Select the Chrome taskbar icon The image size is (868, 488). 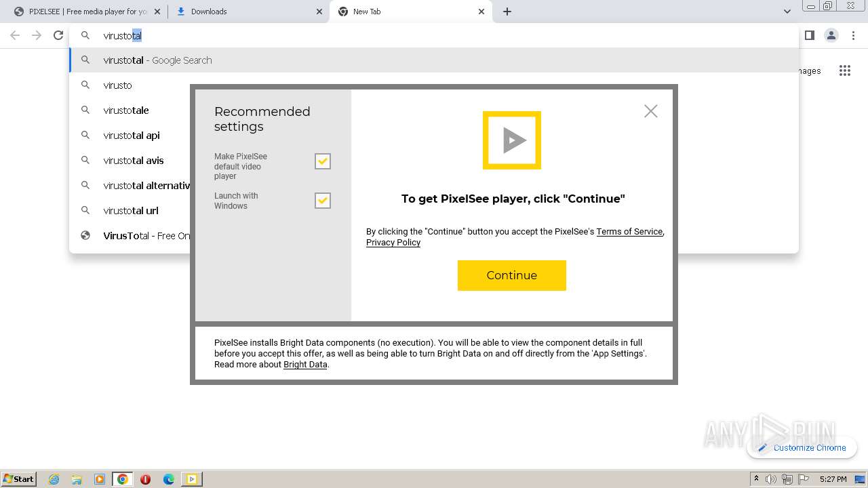point(123,479)
